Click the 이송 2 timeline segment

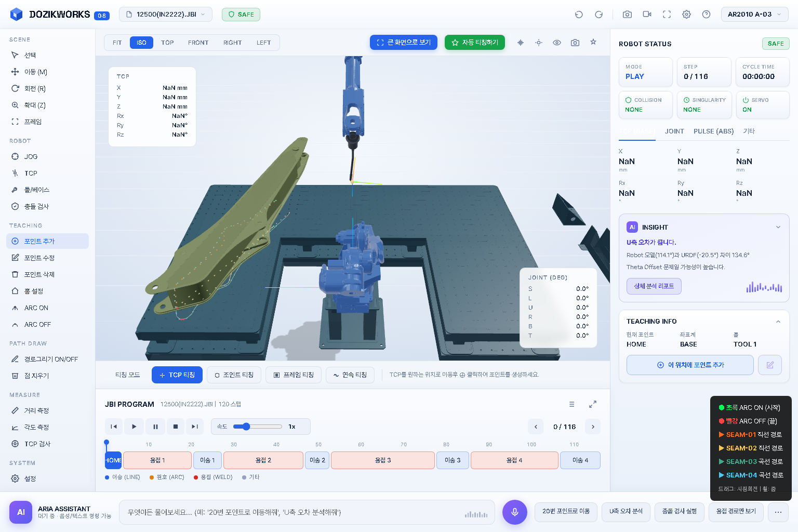tap(317, 460)
